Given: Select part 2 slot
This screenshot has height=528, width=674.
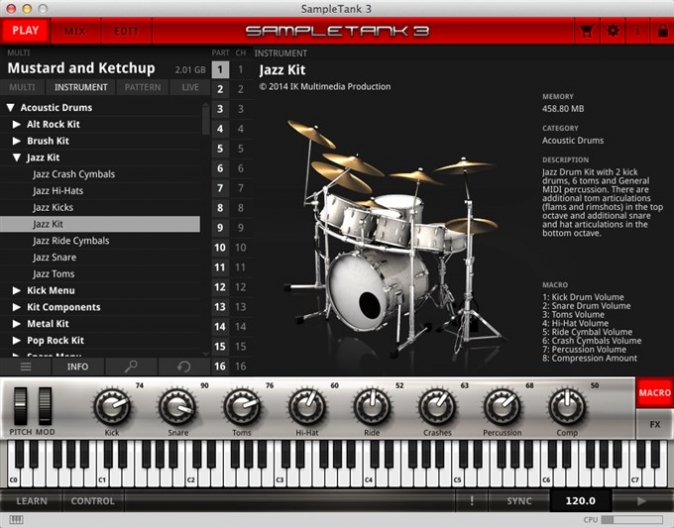Looking at the screenshot, I should [220, 89].
